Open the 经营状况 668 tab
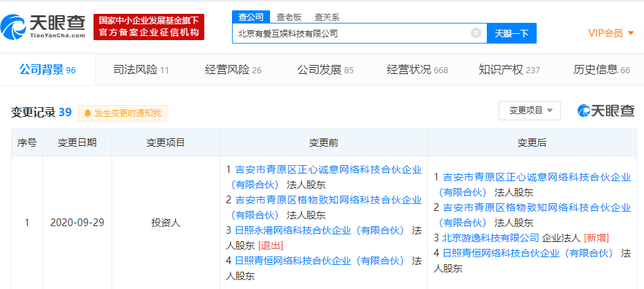 [x=418, y=70]
